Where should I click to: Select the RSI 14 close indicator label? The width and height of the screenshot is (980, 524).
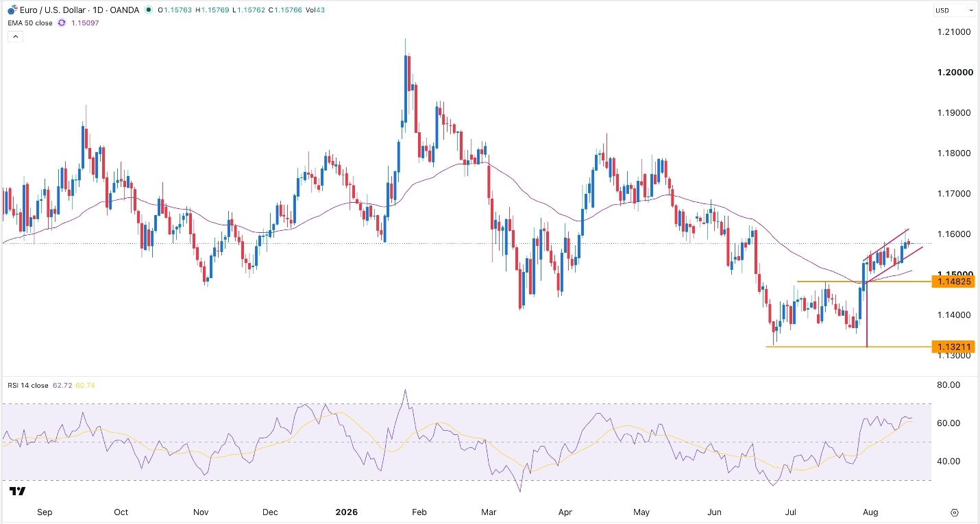pyautogui.click(x=28, y=386)
